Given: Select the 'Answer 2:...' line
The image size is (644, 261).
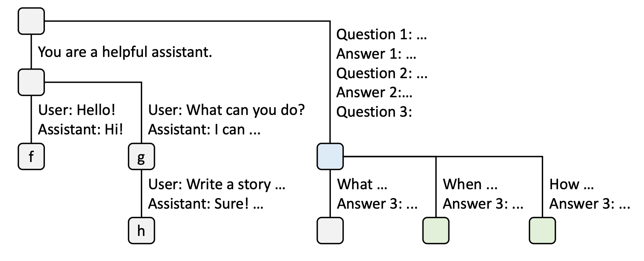Looking at the screenshot, I should 374,92.
